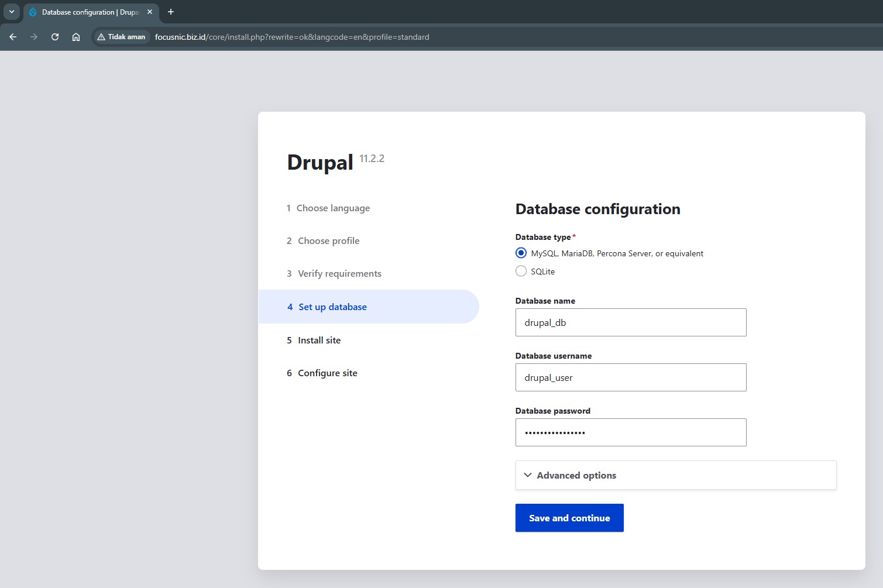Close the Database configuration tab
Viewport: 883px width, 588px height.
click(x=150, y=12)
